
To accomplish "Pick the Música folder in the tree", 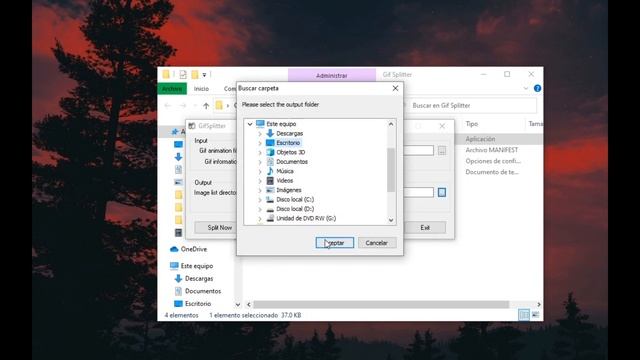I will coord(284,171).
